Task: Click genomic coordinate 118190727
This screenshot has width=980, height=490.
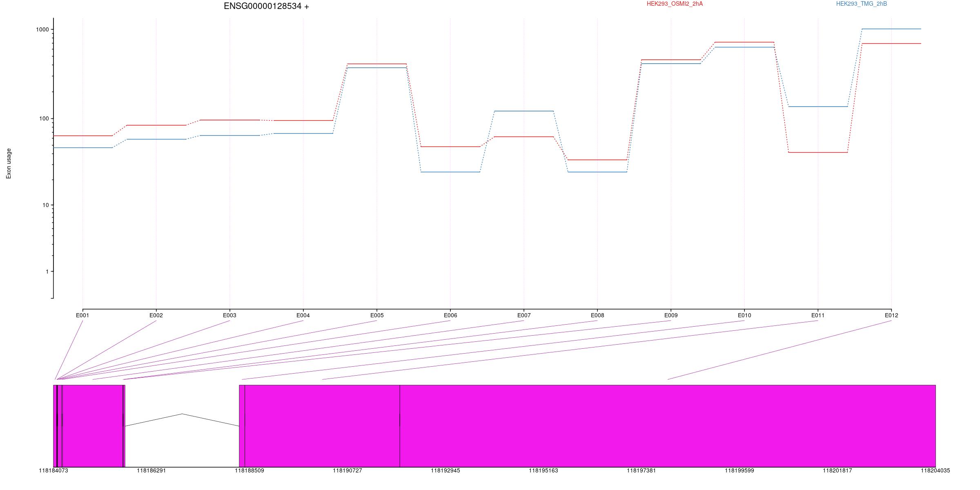Action: pos(347,471)
